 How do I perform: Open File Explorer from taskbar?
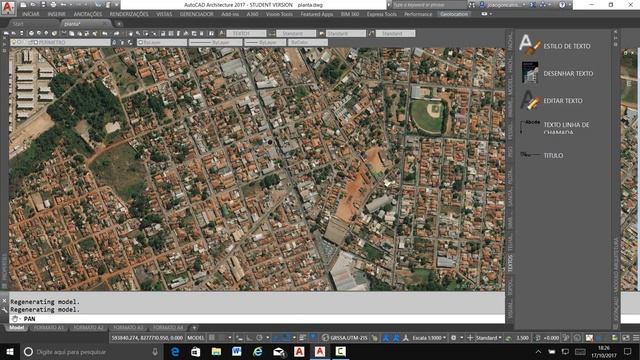point(216,351)
